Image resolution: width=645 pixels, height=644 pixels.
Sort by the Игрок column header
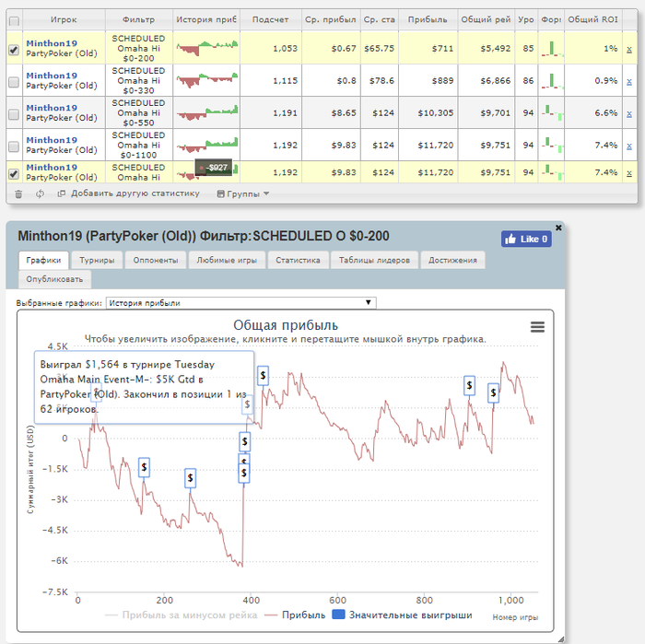64,19
